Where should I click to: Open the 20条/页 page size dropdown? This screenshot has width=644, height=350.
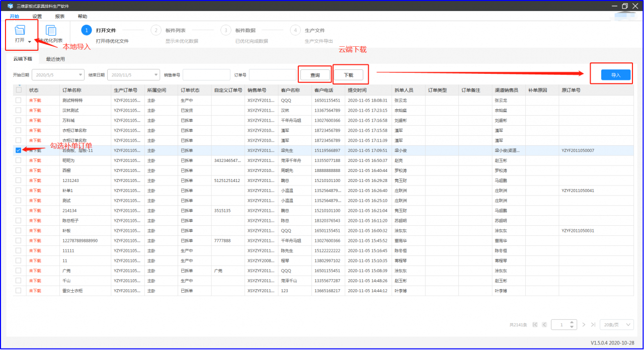[x=618, y=325]
